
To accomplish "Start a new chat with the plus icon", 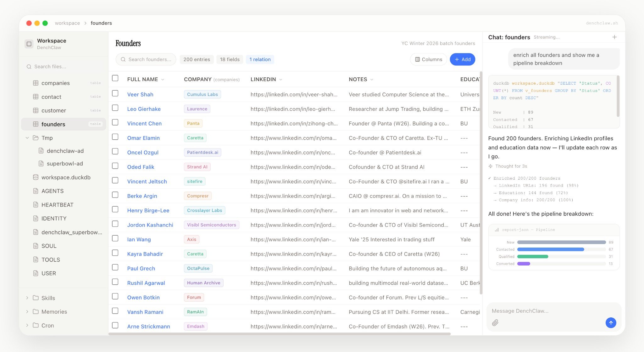I will pyautogui.click(x=614, y=37).
